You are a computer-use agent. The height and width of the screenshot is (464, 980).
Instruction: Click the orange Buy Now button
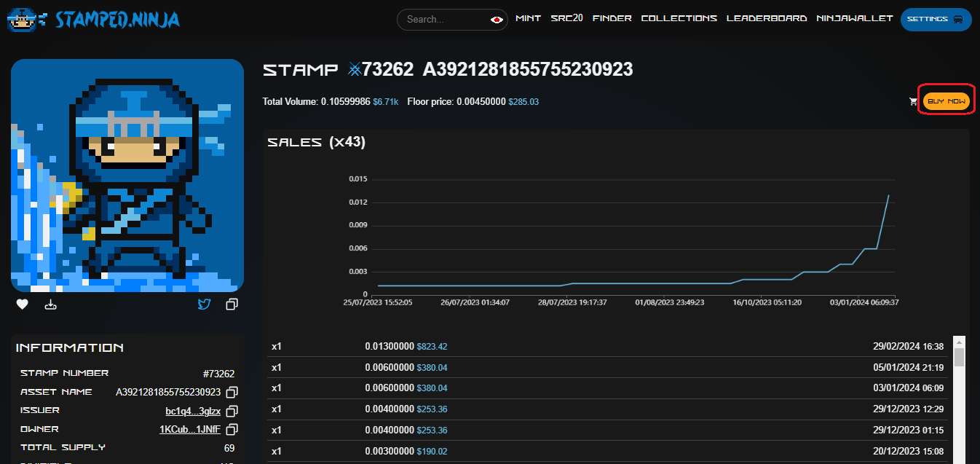(x=946, y=101)
